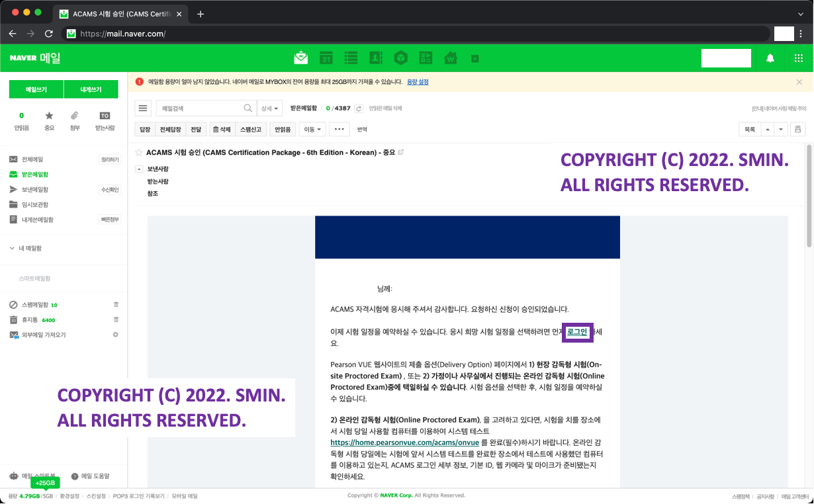This screenshot has height=504, width=814.
Task: Show unread mail via 안읽음 filter
Action: (x=22, y=122)
